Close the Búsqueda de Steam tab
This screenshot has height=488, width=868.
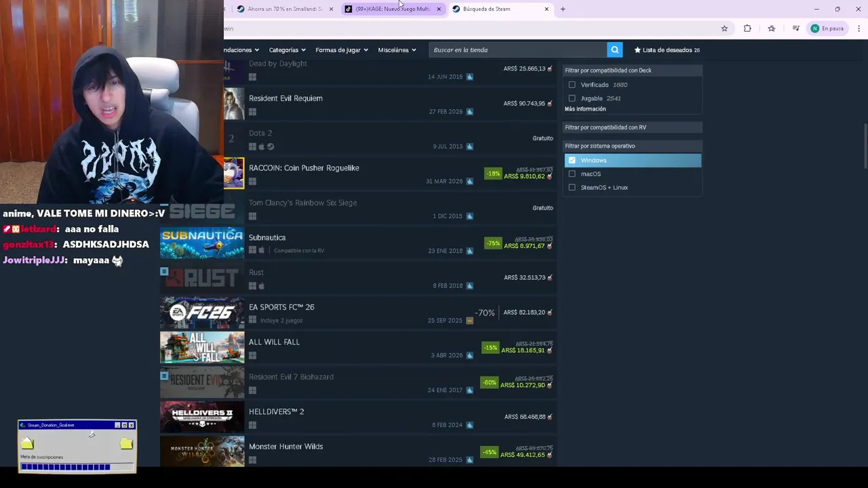pyautogui.click(x=547, y=9)
